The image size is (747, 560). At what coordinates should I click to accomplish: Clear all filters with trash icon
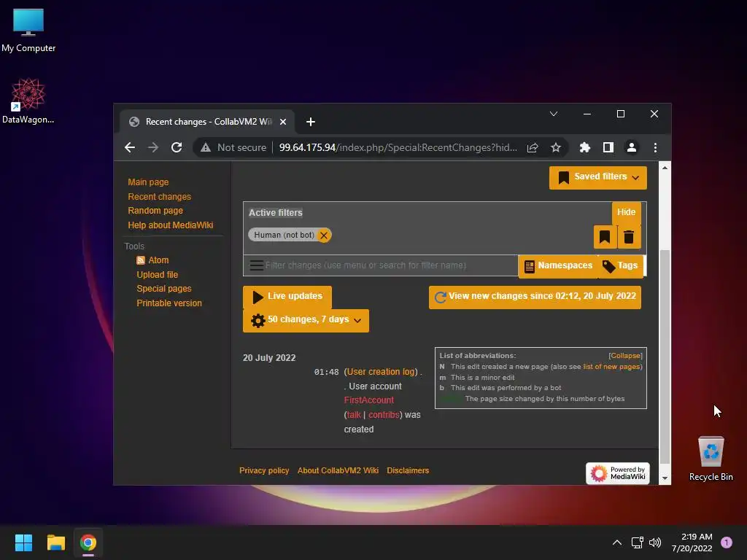coord(629,237)
